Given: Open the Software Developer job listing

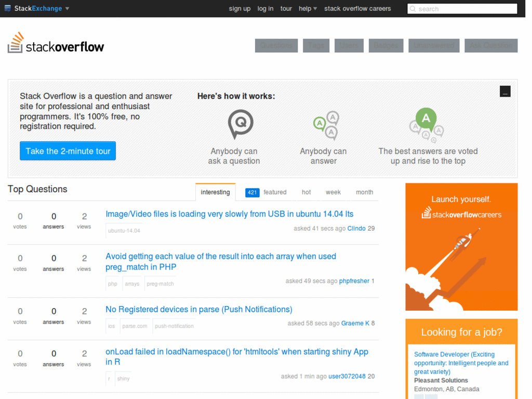Looking at the screenshot, I should pyautogui.click(x=461, y=363).
